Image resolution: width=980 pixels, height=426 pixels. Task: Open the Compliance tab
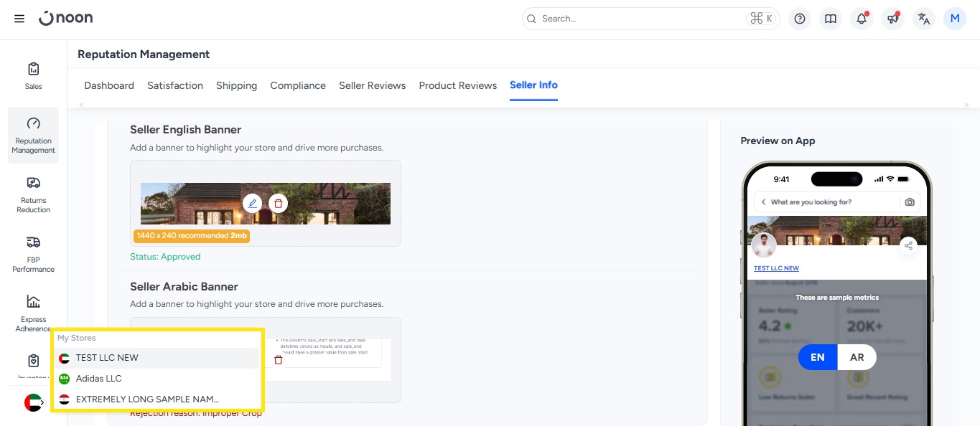point(298,85)
